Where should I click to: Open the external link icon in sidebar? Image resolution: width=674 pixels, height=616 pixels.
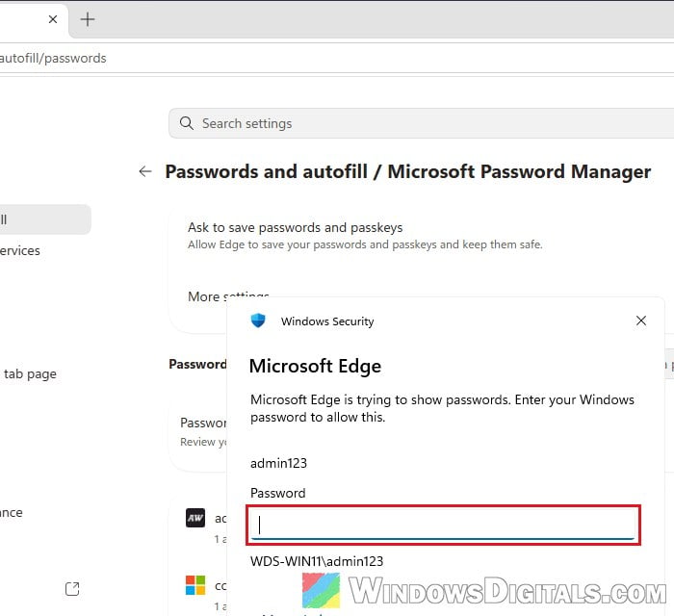(72, 588)
